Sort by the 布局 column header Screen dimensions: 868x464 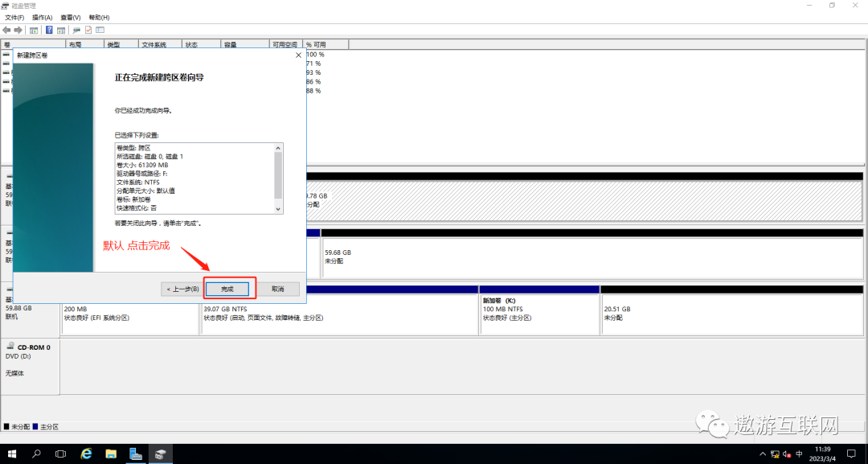pyautogui.click(x=84, y=44)
